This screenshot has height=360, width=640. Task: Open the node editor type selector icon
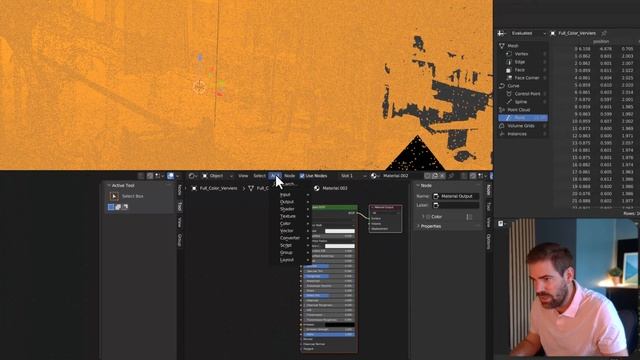pyautogui.click(x=192, y=176)
